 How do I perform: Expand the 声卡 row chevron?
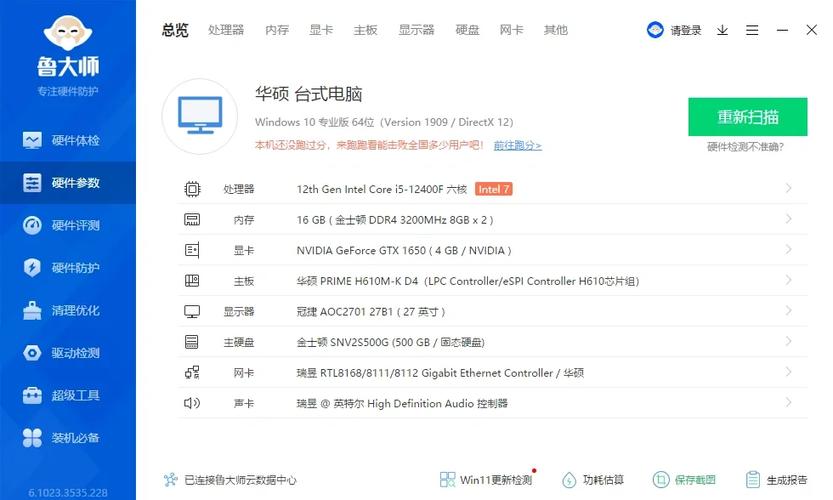[x=788, y=402]
